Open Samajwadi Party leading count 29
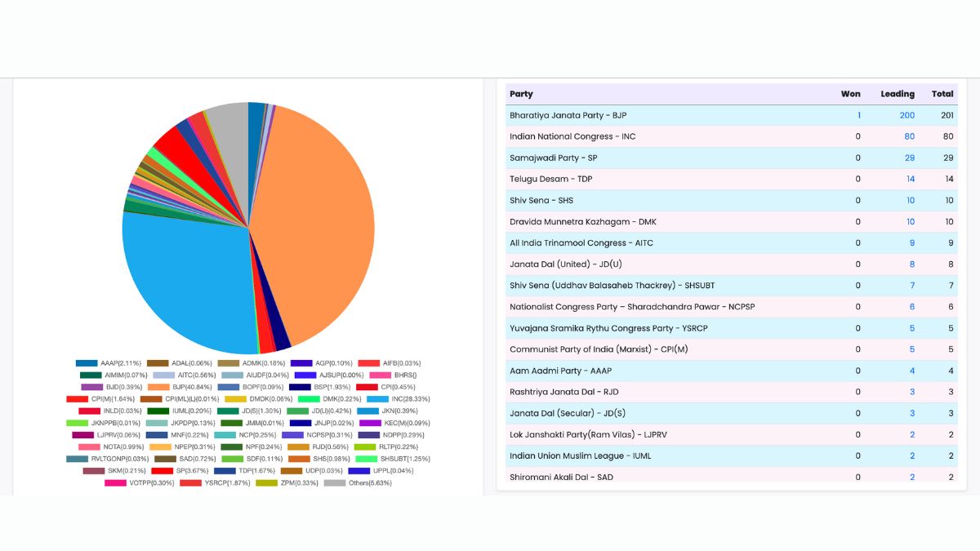 coord(909,158)
